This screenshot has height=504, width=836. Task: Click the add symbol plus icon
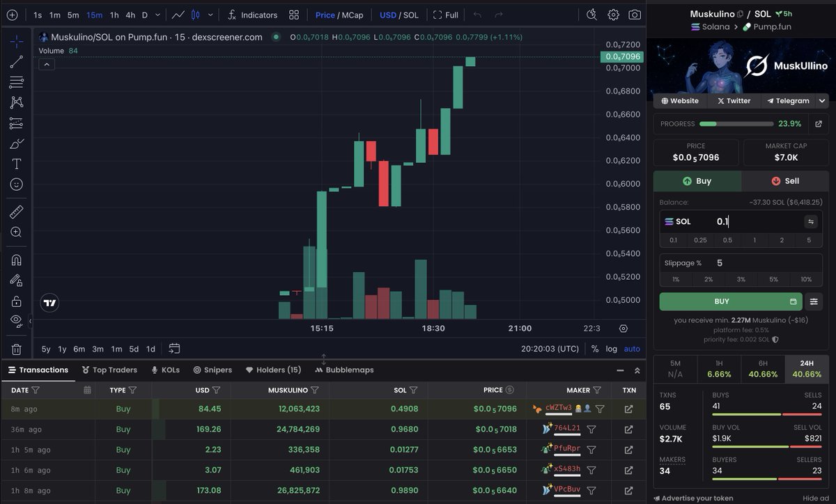(x=12, y=15)
